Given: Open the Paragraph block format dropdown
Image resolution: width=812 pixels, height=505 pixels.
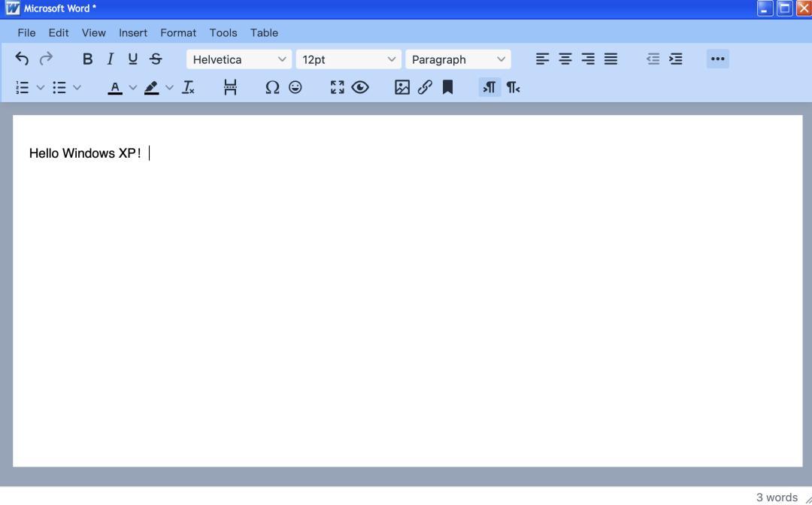Looking at the screenshot, I should [458, 59].
